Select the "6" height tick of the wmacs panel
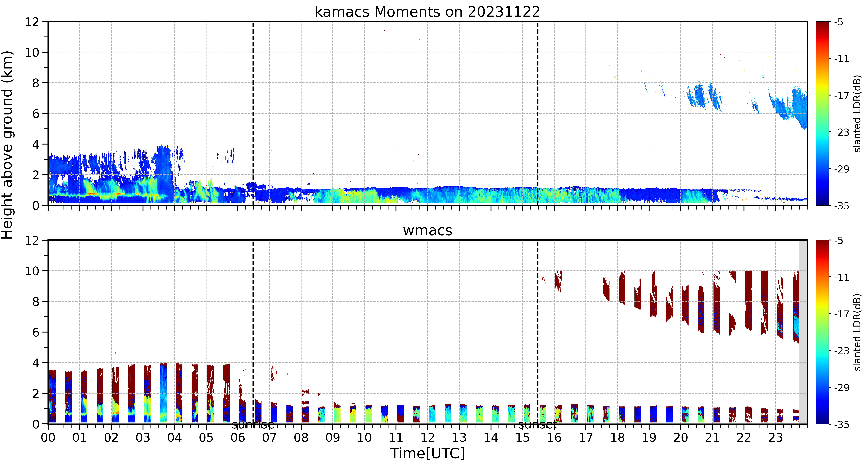Screen dimensions: 868x467 click(36, 333)
